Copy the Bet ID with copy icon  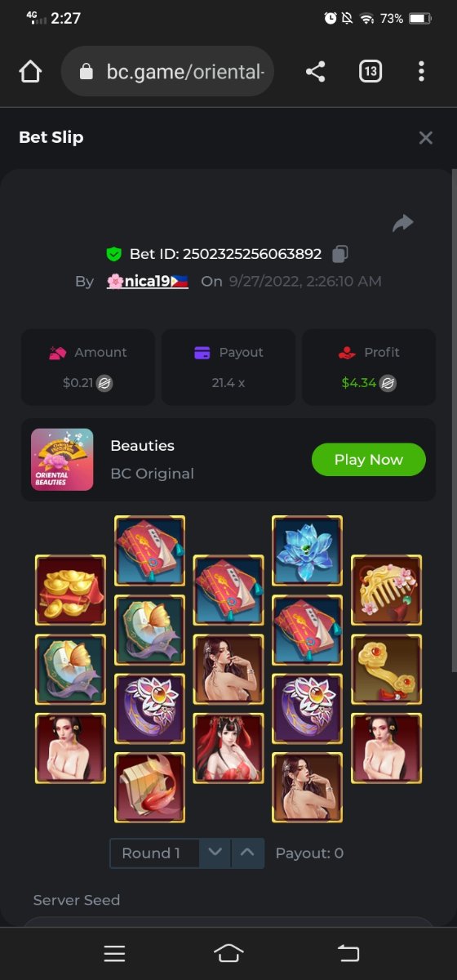pos(340,254)
